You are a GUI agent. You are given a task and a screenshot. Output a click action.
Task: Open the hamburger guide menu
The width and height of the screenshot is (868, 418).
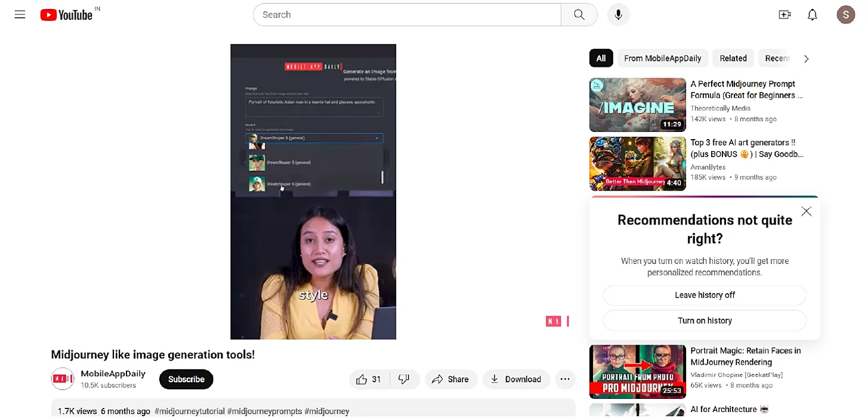coord(20,15)
